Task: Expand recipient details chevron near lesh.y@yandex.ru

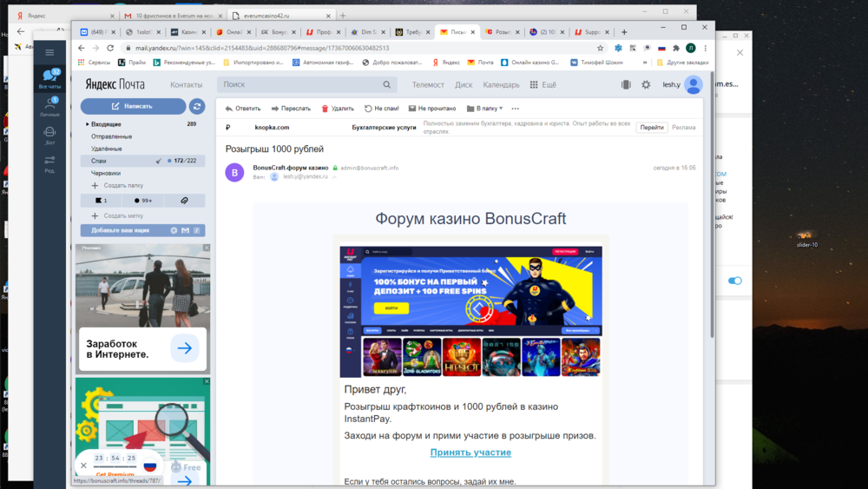Action: tap(334, 176)
